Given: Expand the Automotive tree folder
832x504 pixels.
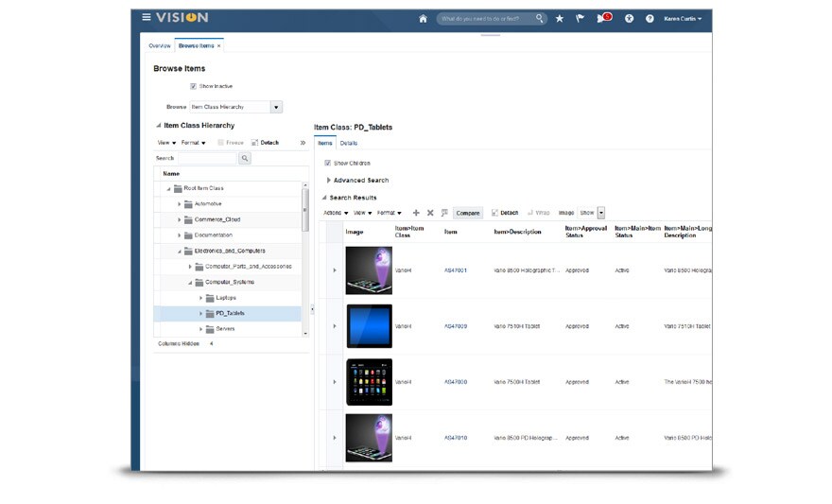Looking at the screenshot, I should (x=179, y=204).
